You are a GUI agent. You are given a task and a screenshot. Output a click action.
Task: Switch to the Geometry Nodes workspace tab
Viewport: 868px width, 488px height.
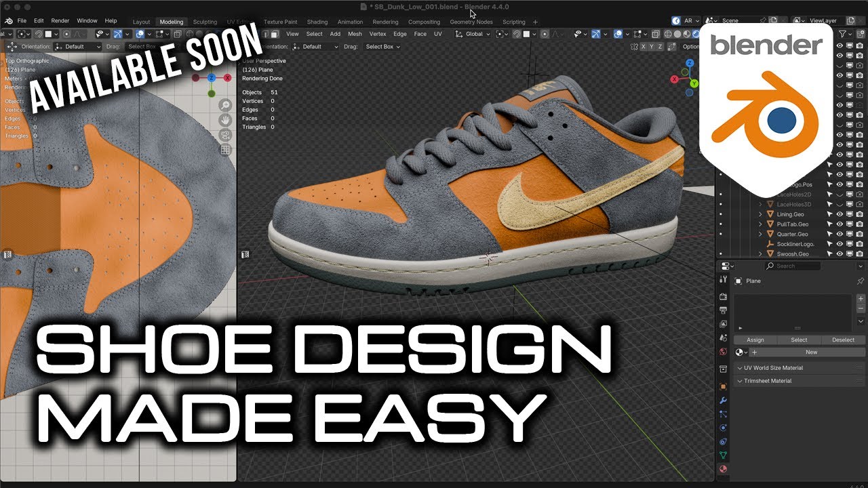coord(471,22)
